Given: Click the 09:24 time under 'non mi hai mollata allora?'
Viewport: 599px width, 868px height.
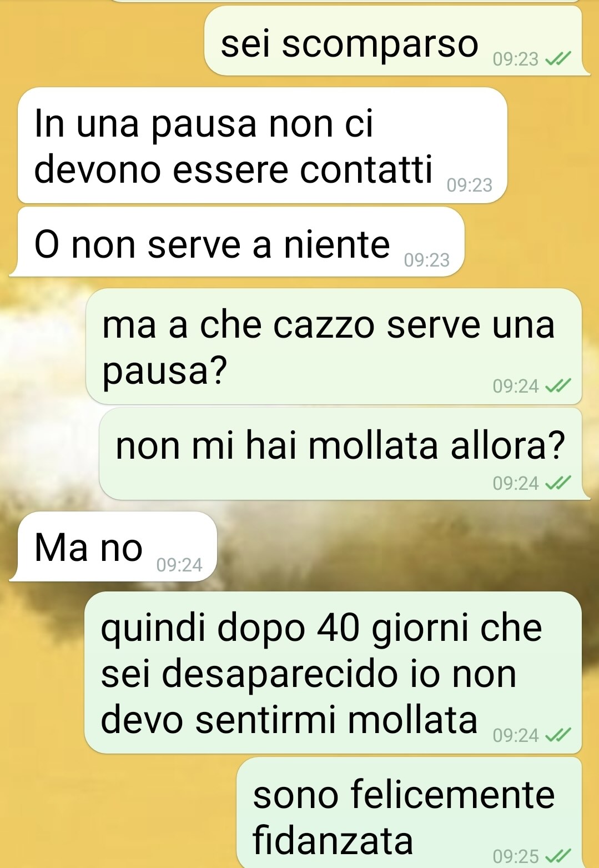Looking at the screenshot, I should [516, 483].
